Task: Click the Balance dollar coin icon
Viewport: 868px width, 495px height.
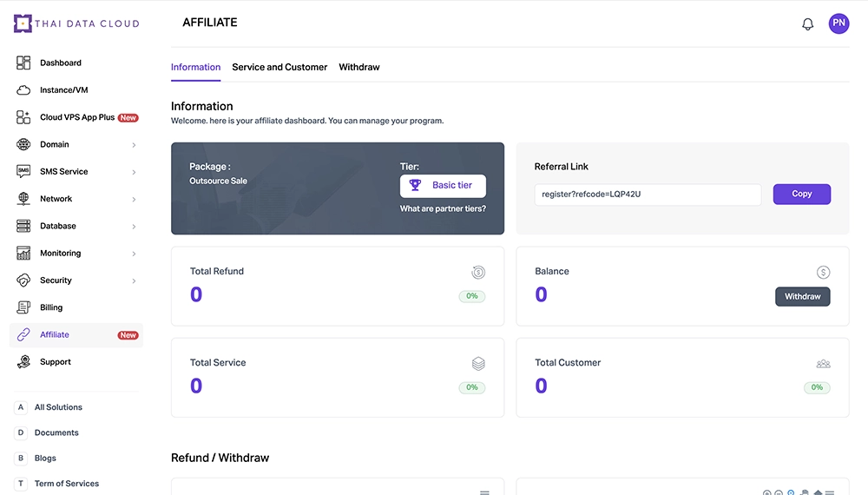Action: pos(823,272)
